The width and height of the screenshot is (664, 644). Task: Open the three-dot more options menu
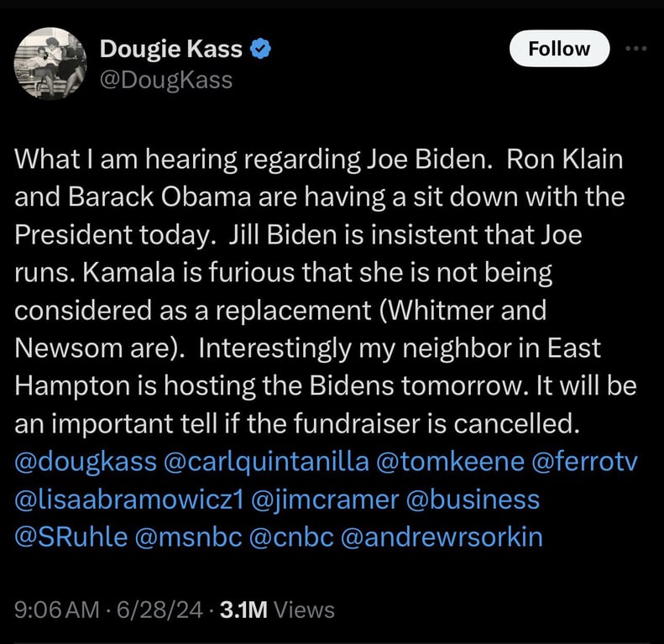coord(638,48)
